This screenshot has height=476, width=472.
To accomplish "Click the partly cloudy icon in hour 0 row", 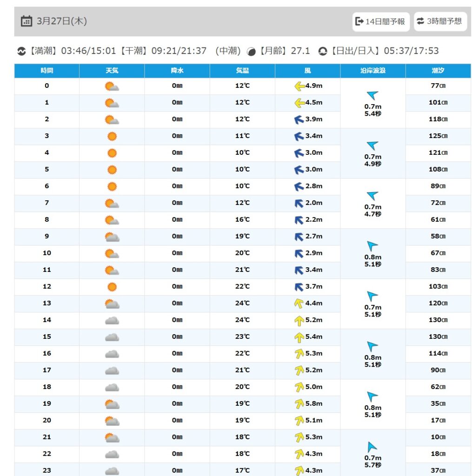I will coord(112,86).
